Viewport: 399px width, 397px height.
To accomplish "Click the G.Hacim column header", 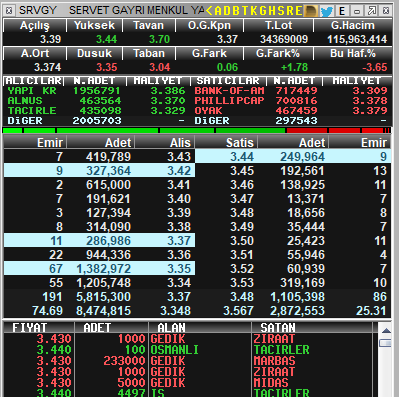I will (x=353, y=26).
